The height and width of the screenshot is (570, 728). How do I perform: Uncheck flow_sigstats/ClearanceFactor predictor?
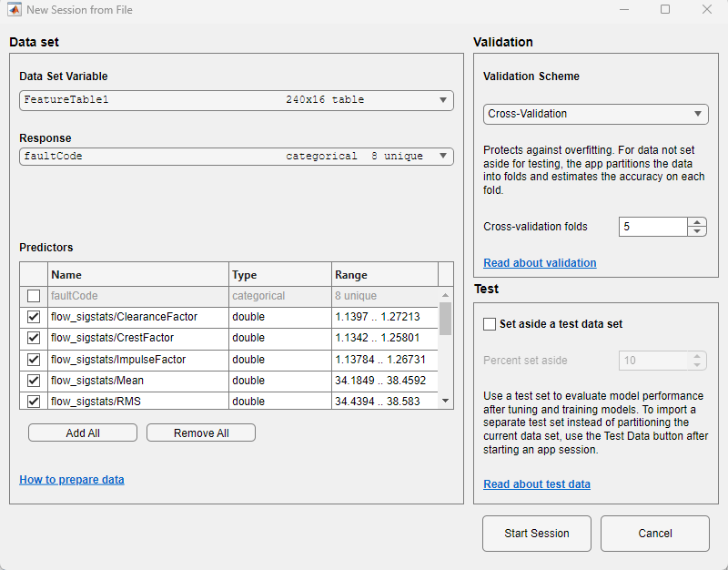[x=34, y=317]
